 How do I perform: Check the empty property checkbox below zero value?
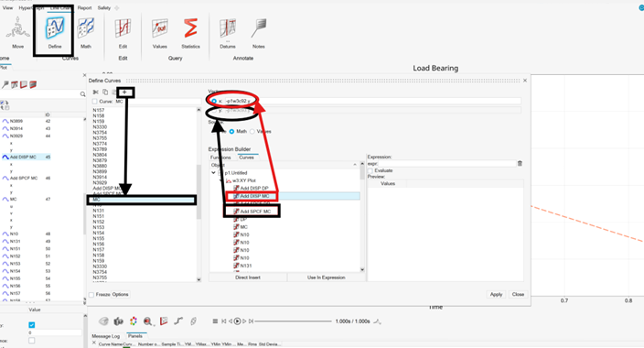click(32, 340)
